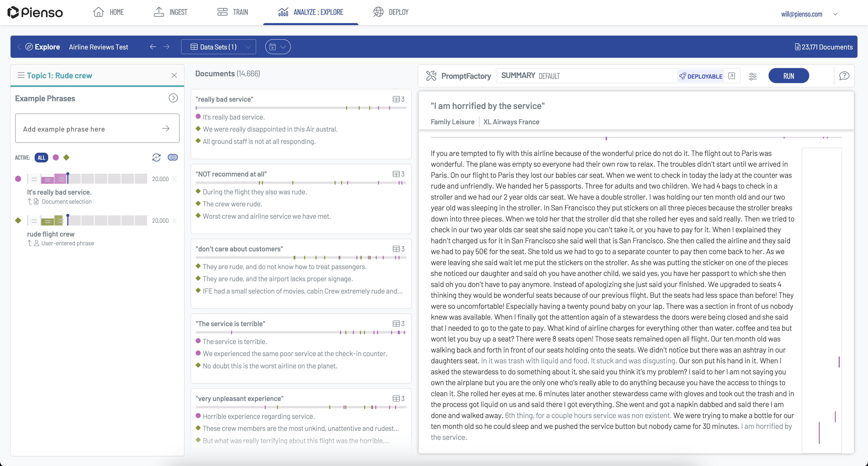Open the Data Sets (1) dropdown
868x466 pixels.
coord(218,47)
